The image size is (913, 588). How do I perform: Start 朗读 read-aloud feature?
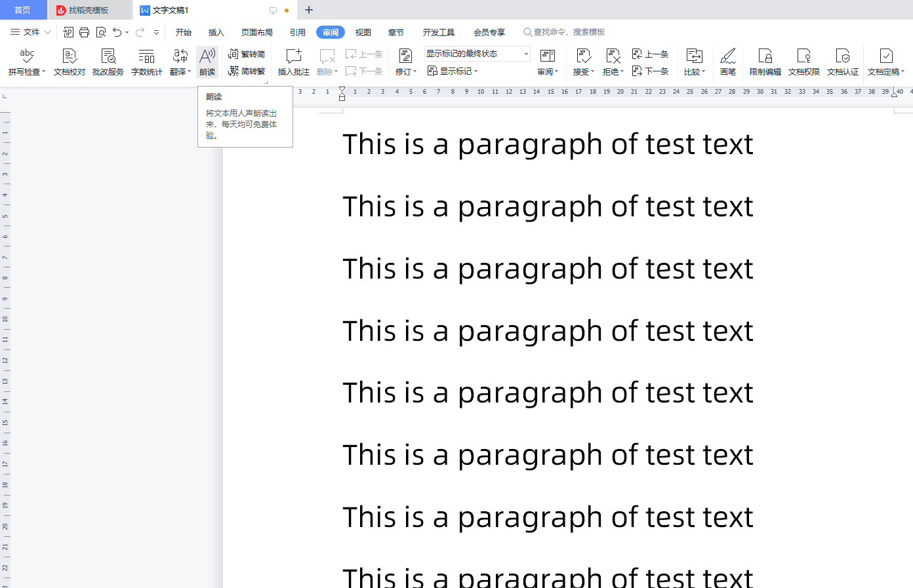click(207, 62)
